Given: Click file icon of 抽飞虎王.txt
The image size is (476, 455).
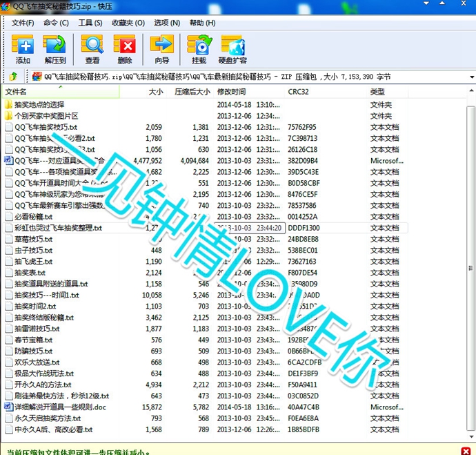Looking at the screenshot, I should 10,262.
